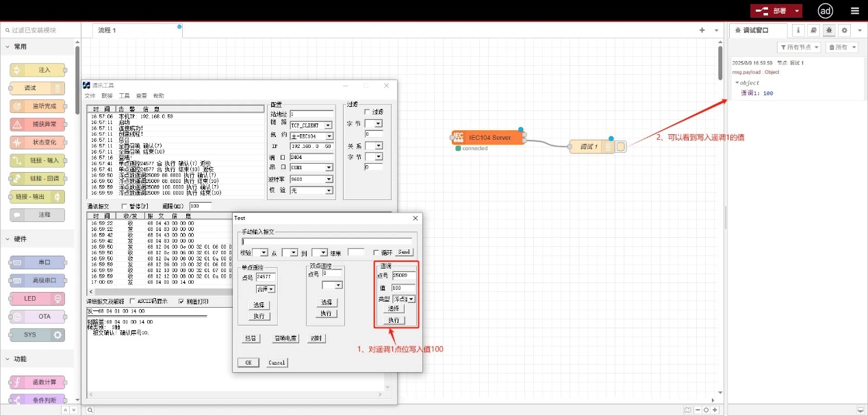The width and height of the screenshot is (868, 416).
Task: Open the main hamburger menu
Action: click(x=854, y=11)
